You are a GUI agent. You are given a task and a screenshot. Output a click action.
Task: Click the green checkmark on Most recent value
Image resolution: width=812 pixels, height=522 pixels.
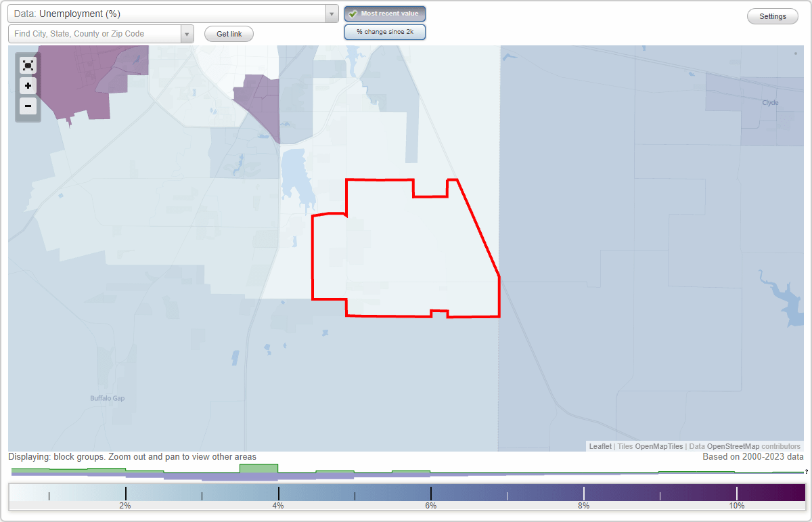354,14
